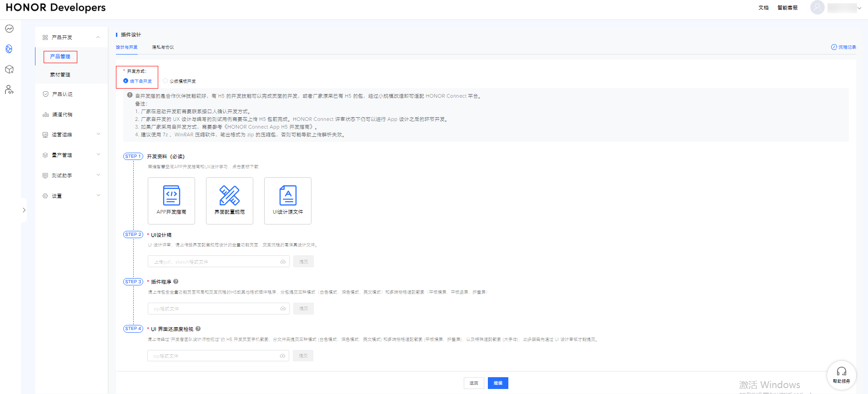Open the 帮助服务 headset widget
Screen dimensions: 868x394
841,375
